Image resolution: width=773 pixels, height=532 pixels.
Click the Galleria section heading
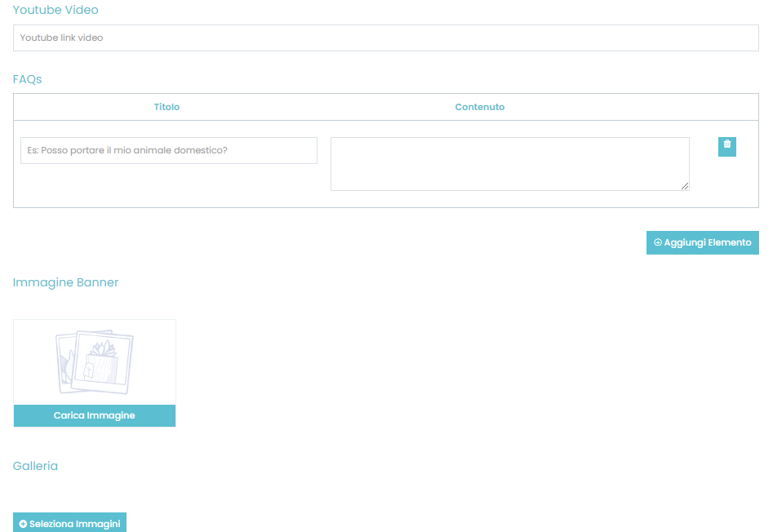click(x=35, y=466)
